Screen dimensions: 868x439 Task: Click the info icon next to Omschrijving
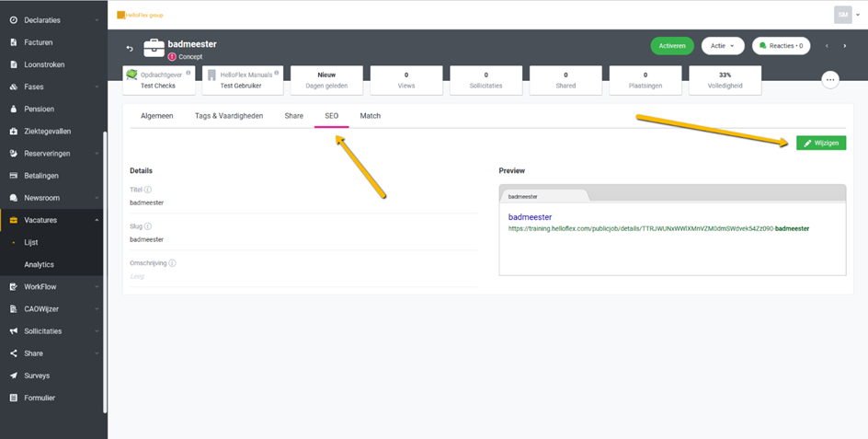tap(172, 263)
